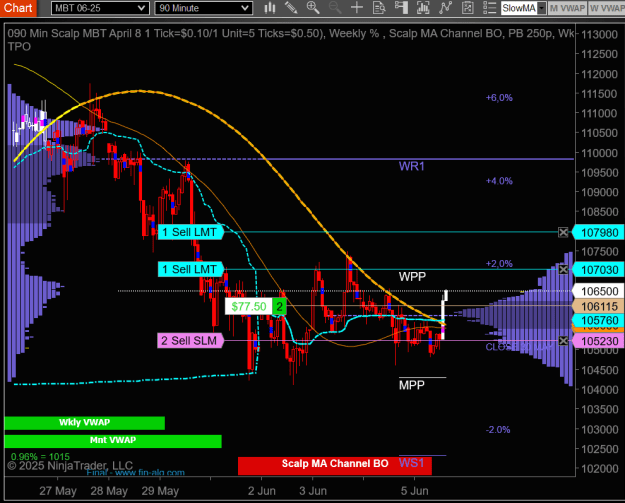Click the 106115 entry price marker
625x503 pixels.
click(599, 307)
